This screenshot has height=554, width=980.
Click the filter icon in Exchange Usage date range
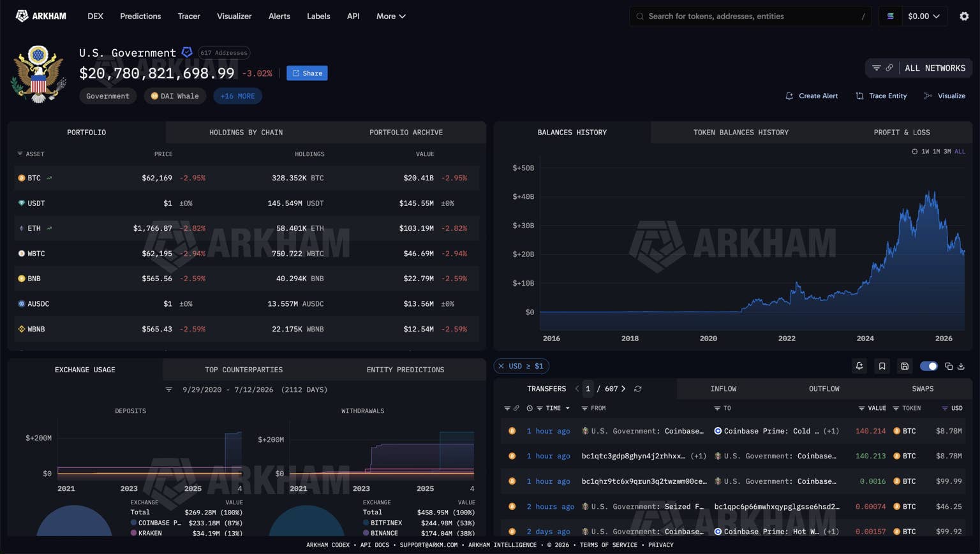169,390
